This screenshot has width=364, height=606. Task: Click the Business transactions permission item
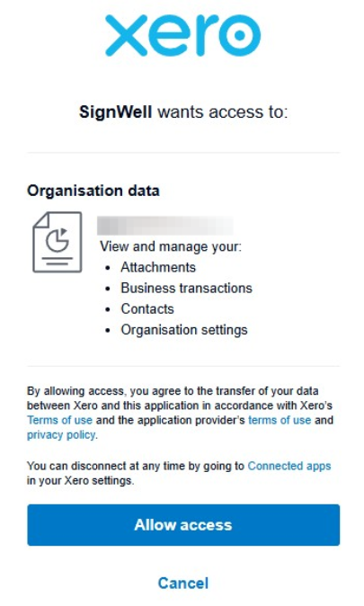click(x=186, y=289)
